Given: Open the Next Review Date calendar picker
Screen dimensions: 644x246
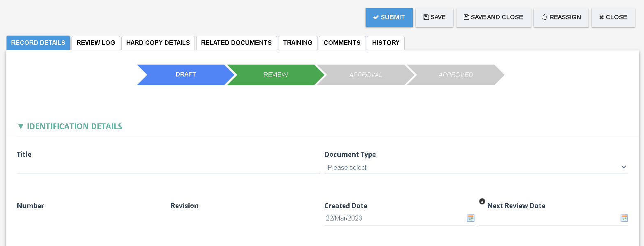Looking at the screenshot, I should pos(624,218).
